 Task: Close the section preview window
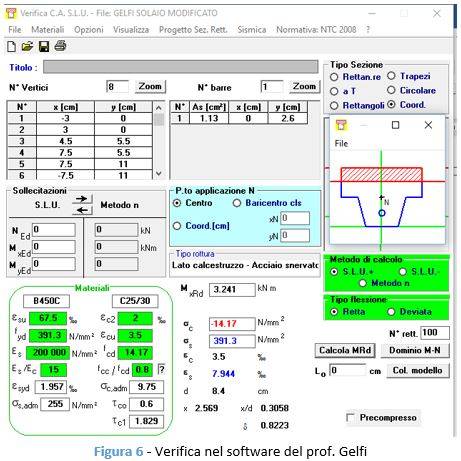428,125
